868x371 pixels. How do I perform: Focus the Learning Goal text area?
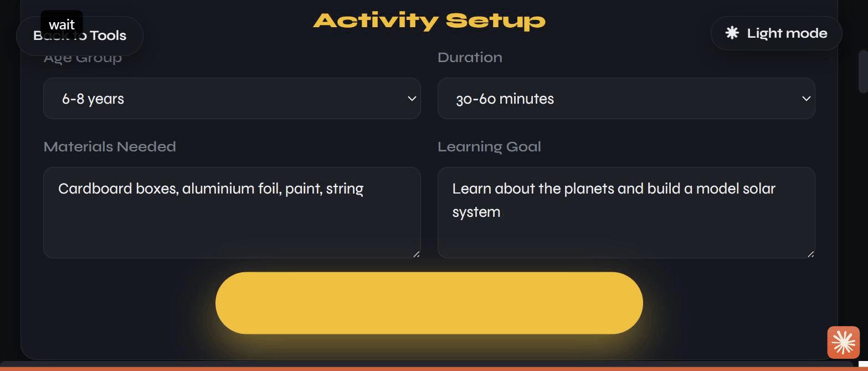(x=626, y=212)
